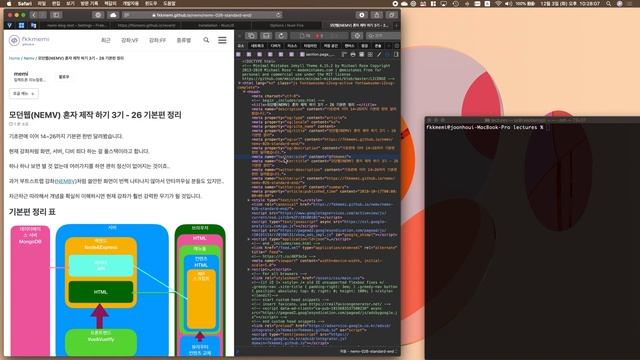
Task: Click the Web Inspector search field
Action: point(383,36)
